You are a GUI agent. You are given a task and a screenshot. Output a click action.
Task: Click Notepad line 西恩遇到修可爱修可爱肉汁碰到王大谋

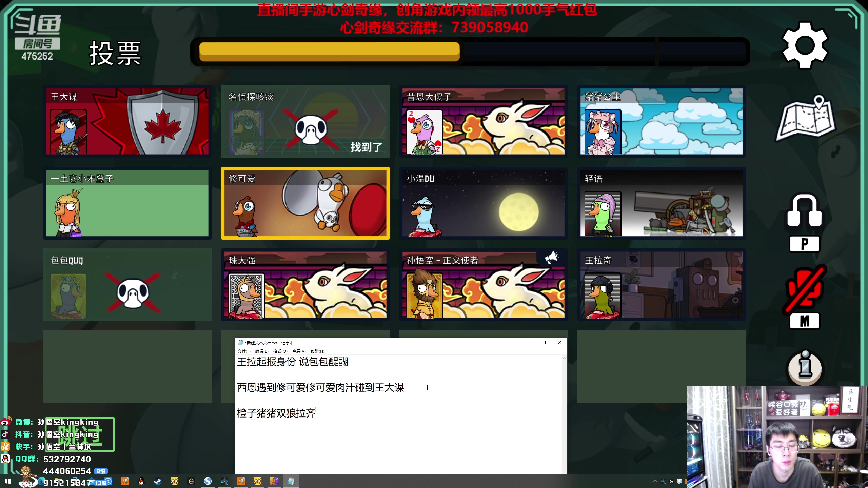(320, 387)
